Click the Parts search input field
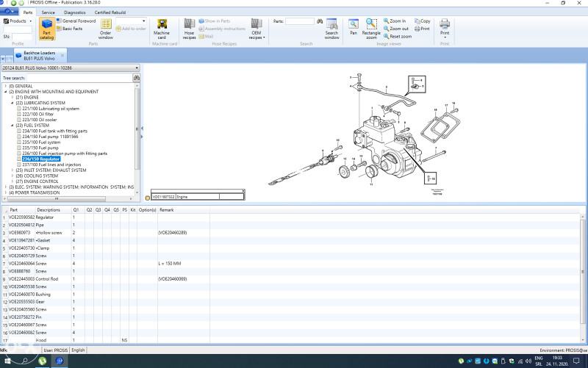This screenshot has width=588, height=368. coord(299,21)
